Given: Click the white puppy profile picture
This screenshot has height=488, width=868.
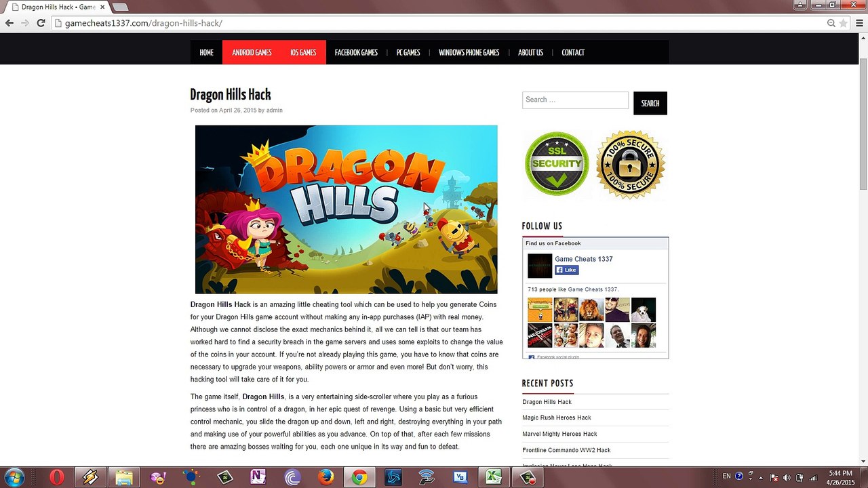Looking at the screenshot, I should tap(644, 310).
